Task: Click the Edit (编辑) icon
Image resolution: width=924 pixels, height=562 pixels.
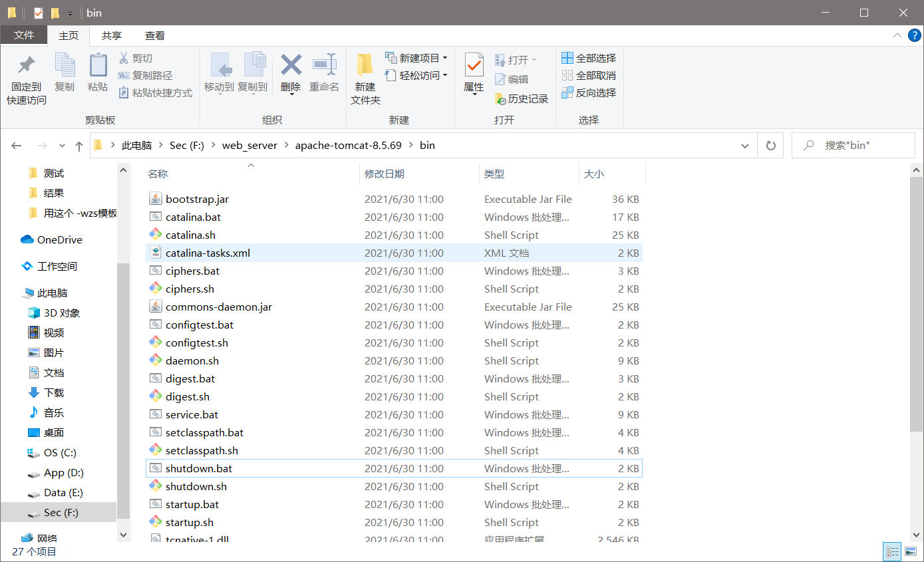Action: (500, 79)
